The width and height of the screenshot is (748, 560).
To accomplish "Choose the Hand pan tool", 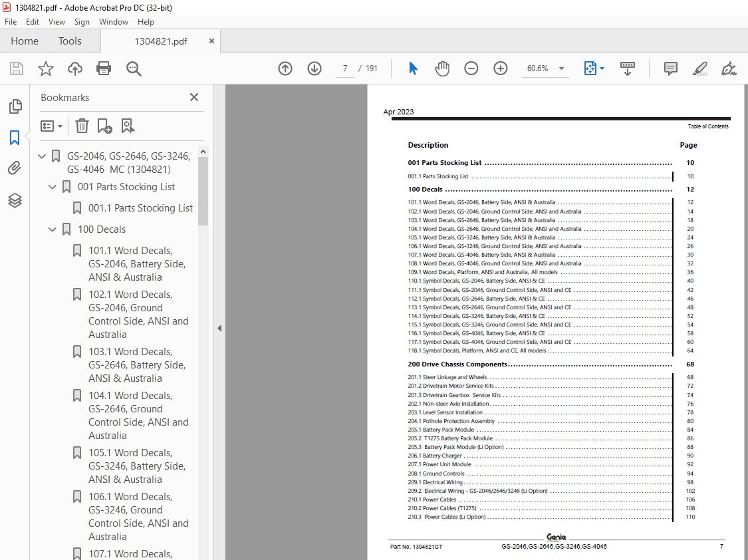I will point(442,69).
